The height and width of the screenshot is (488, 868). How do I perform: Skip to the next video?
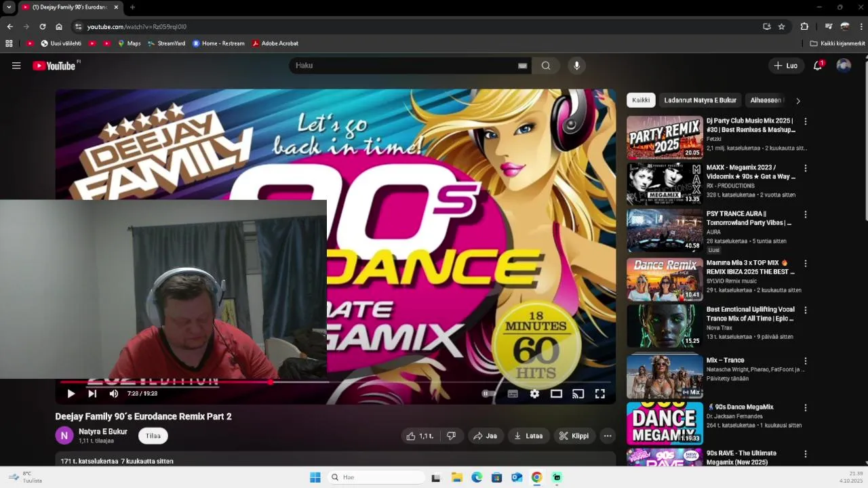[92, 394]
